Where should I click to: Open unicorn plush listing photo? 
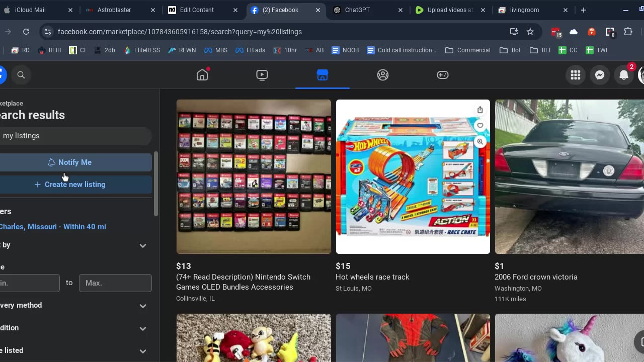pos(570,338)
